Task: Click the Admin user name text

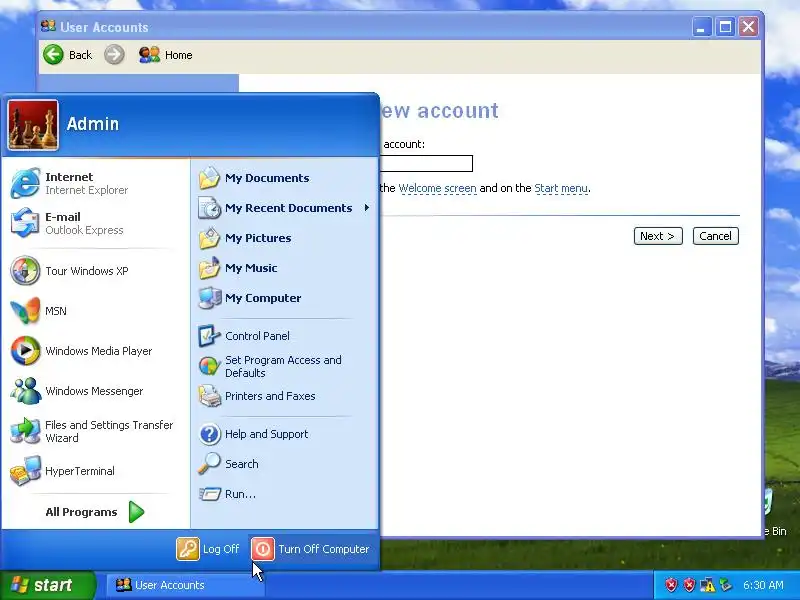Action: coord(93,124)
